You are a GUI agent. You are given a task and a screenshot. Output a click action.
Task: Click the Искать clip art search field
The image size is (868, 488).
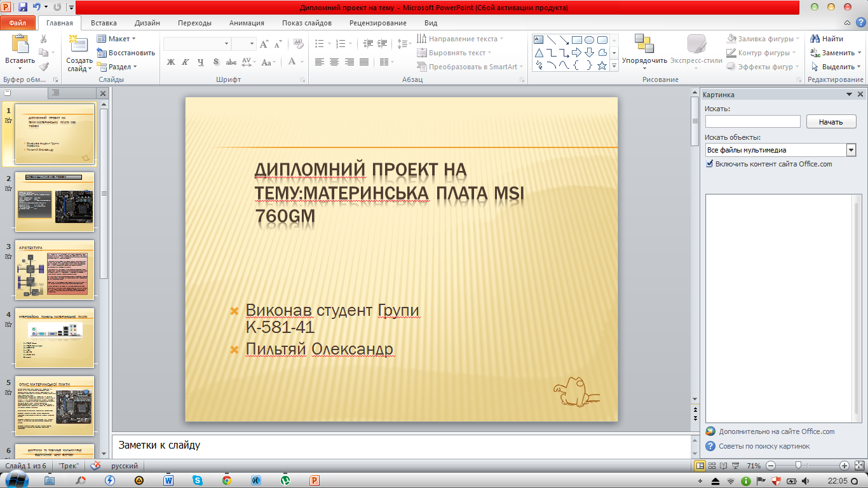pyautogui.click(x=752, y=121)
